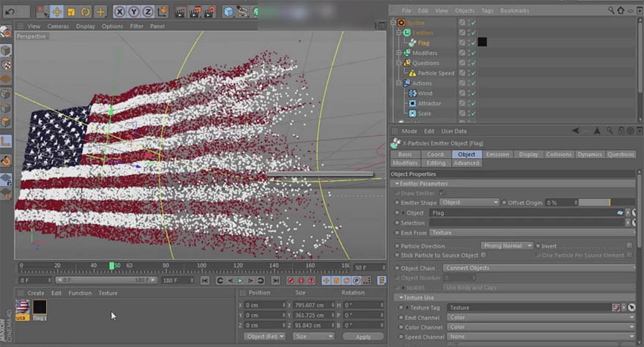Open Particle Direction Phong Normal dropdown
644x347 pixels.
(507, 245)
